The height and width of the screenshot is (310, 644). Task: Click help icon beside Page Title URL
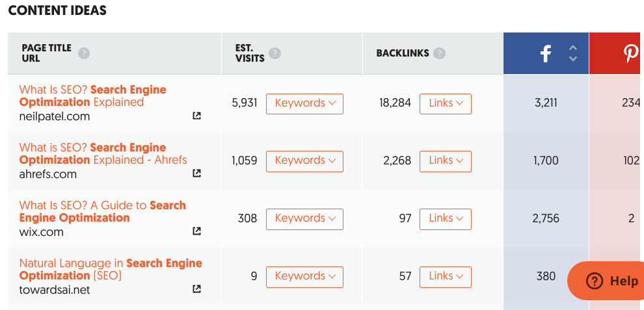(84, 53)
